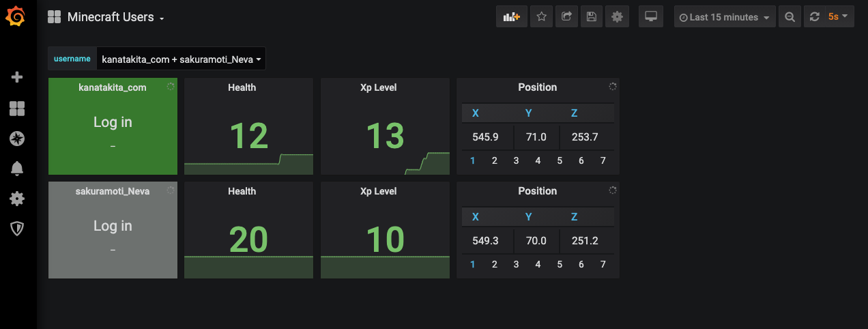This screenshot has height=329, width=868.
Task: Go to page 3 in first Position table
Action: (516, 161)
